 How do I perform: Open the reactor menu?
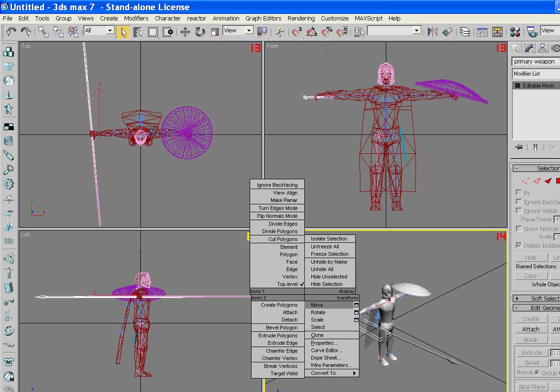196,18
